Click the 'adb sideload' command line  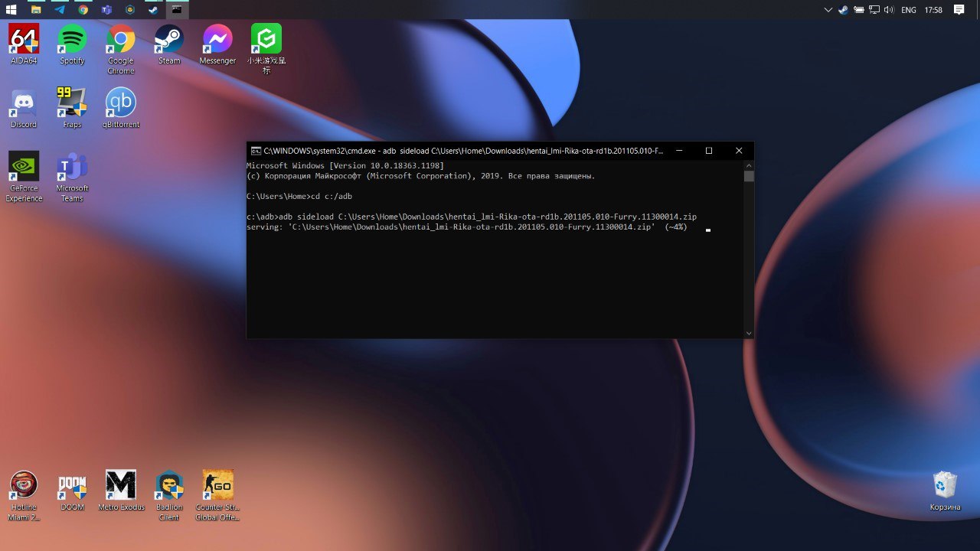pos(472,217)
